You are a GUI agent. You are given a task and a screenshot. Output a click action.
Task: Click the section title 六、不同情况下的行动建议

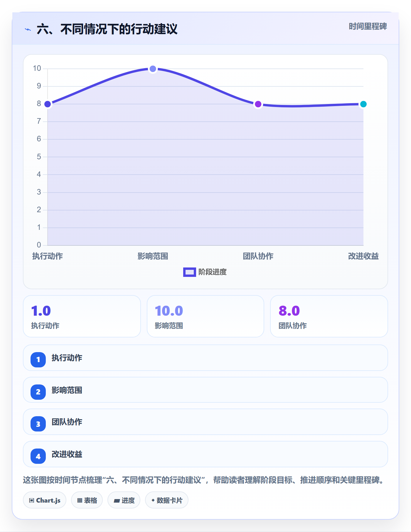click(x=107, y=29)
